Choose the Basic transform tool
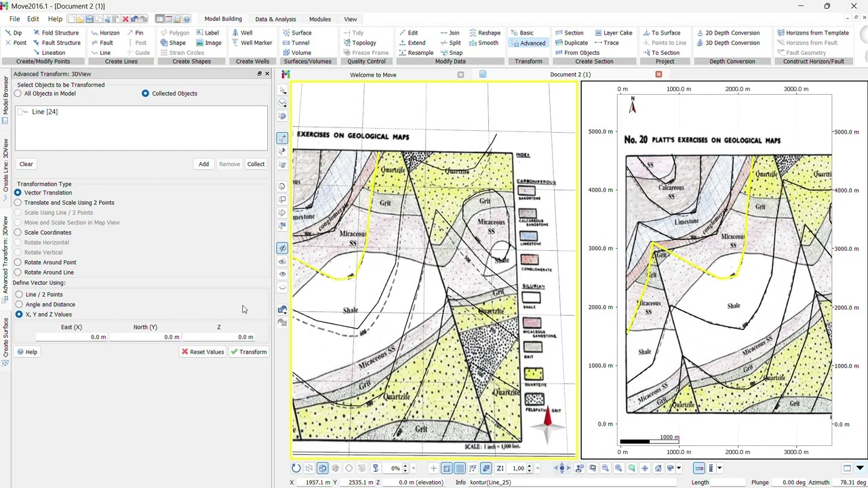This screenshot has width=868, height=488. 522,33
